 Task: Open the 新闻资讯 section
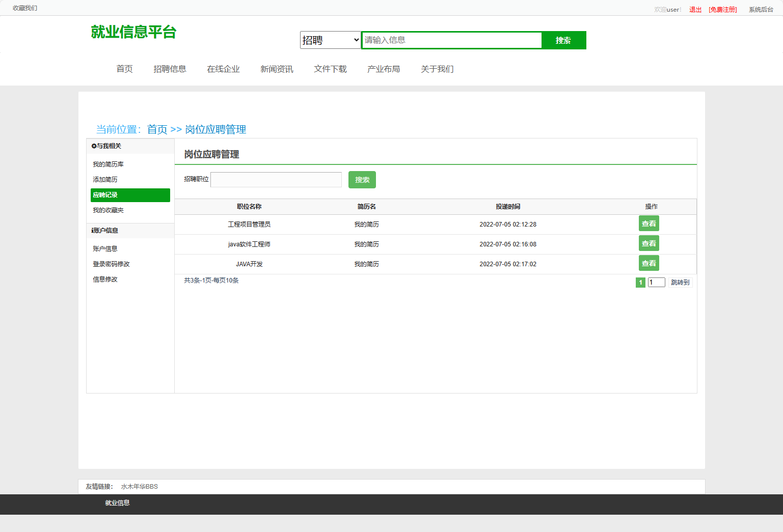(277, 69)
